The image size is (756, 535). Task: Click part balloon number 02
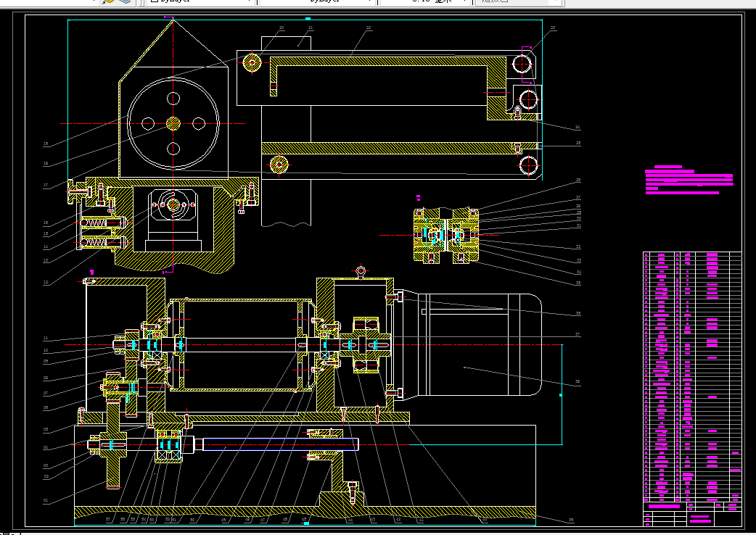(46, 477)
